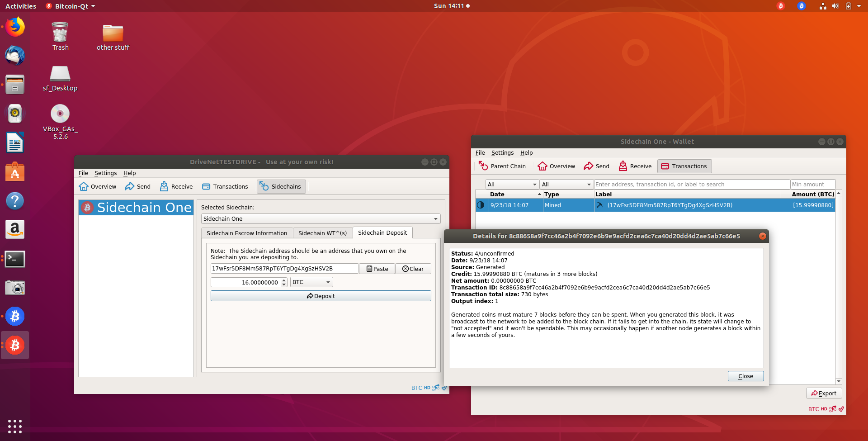Open Receive in DriveNet toolbar
This screenshot has width=868, height=441.
176,186
